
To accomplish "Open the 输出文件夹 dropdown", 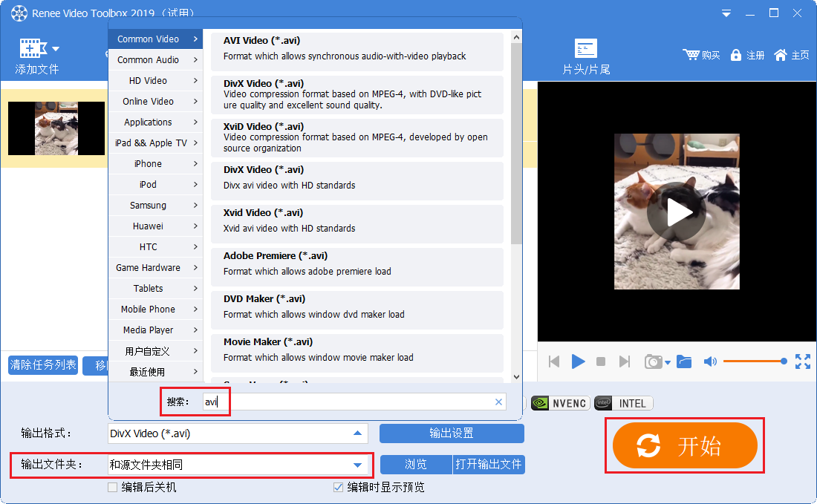I will (238, 465).
